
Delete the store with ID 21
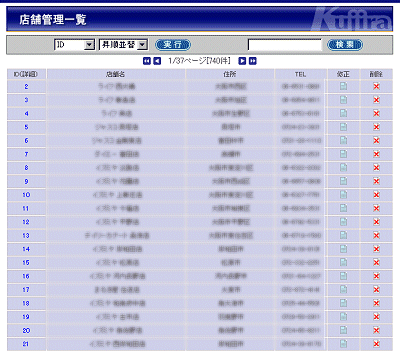pos(377,344)
